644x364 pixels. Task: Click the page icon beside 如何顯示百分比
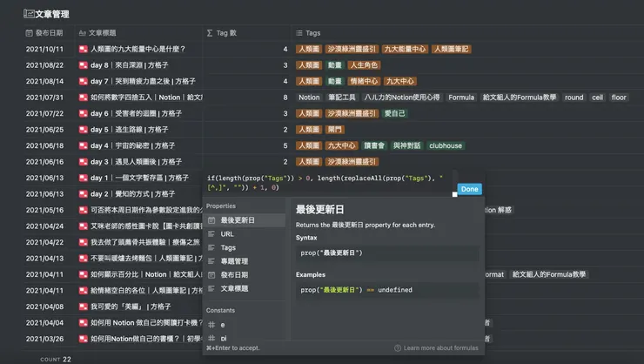tap(84, 274)
